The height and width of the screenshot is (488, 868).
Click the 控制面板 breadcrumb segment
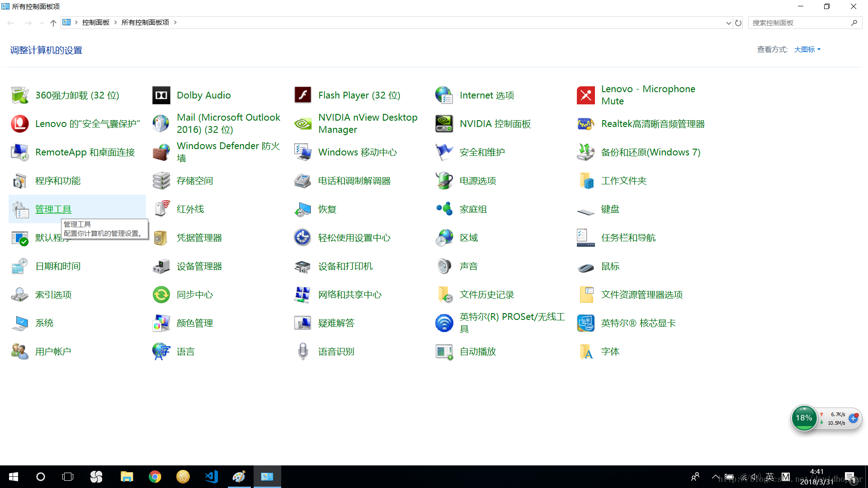coord(96,23)
